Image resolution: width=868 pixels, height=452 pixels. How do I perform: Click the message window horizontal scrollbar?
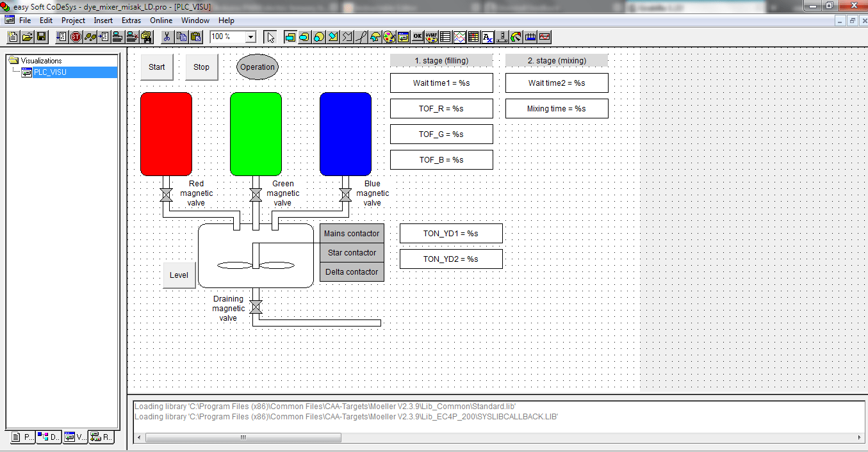point(242,438)
